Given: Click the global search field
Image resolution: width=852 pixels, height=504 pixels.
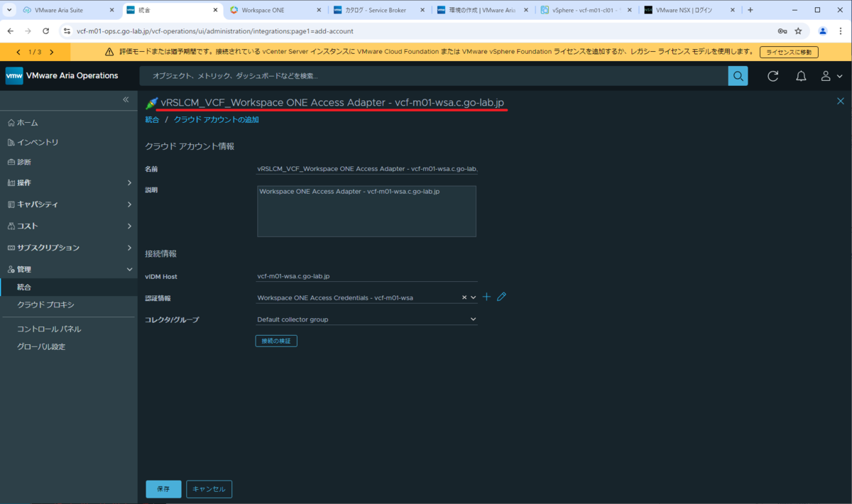Looking at the screenshot, I should pyautogui.click(x=434, y=76).
